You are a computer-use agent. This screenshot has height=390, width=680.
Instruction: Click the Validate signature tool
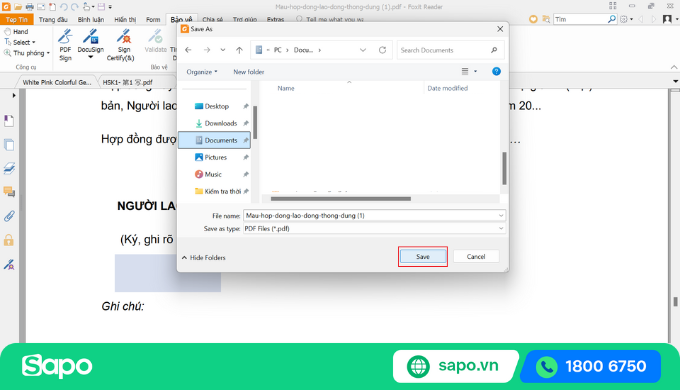click(156, 41)
